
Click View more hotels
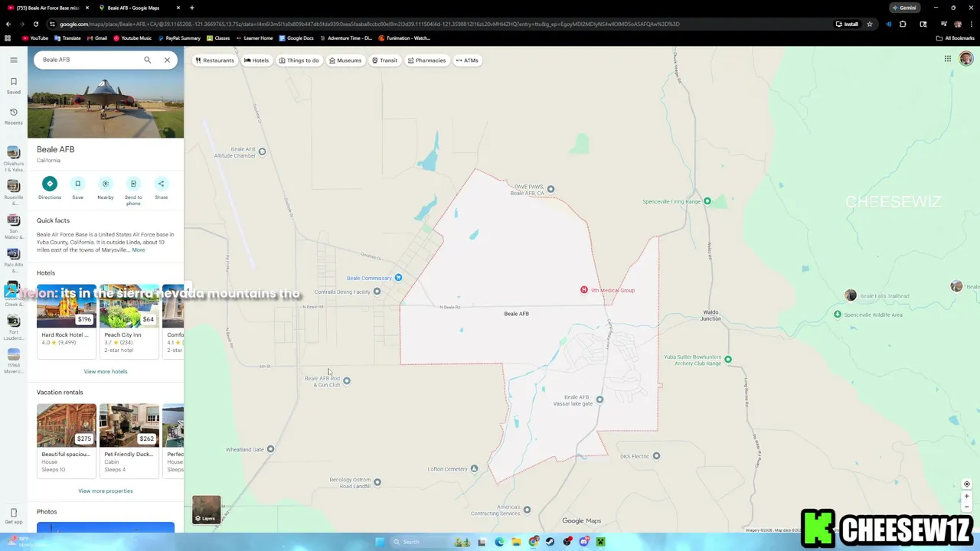point(106,371)
